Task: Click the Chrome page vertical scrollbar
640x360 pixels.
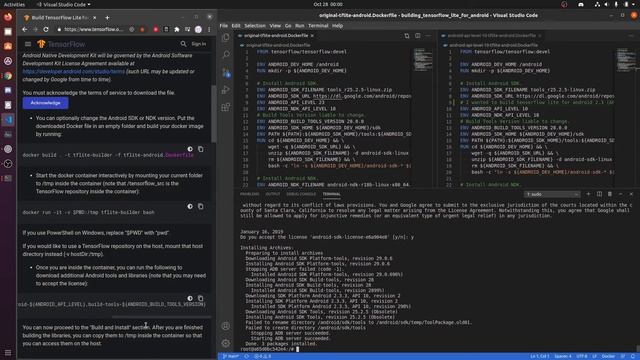Action: 213,113
